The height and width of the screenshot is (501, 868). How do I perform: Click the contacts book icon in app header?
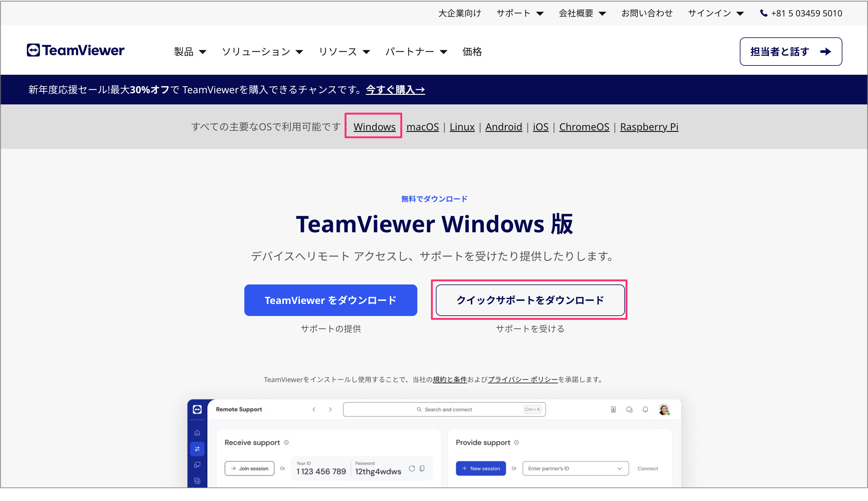[x=613, y=410]
